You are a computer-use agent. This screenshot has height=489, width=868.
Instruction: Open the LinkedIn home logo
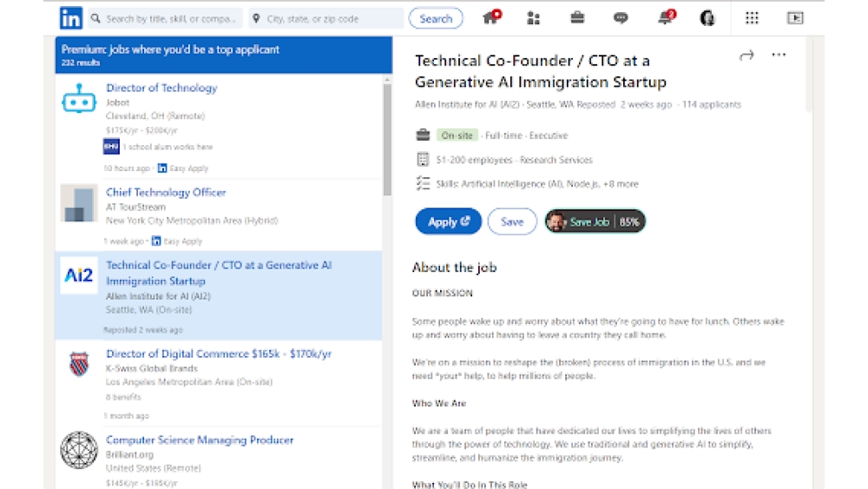click(x=71, y=18)
